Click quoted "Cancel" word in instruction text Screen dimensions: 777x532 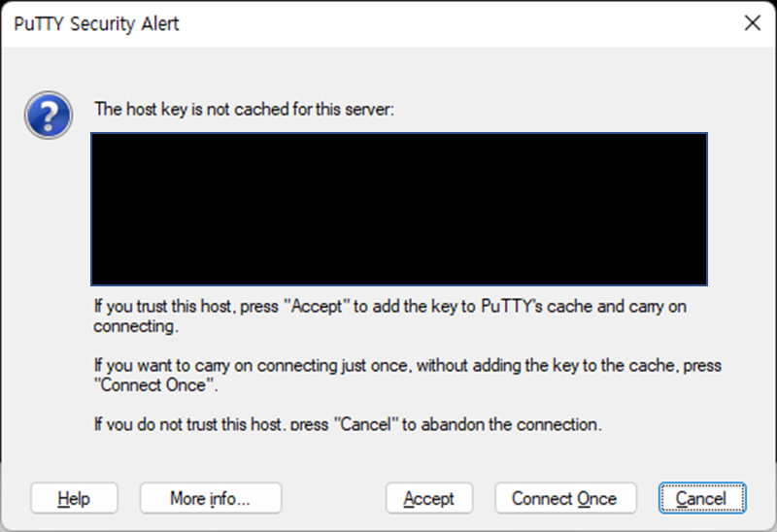[x=366, y=424]
